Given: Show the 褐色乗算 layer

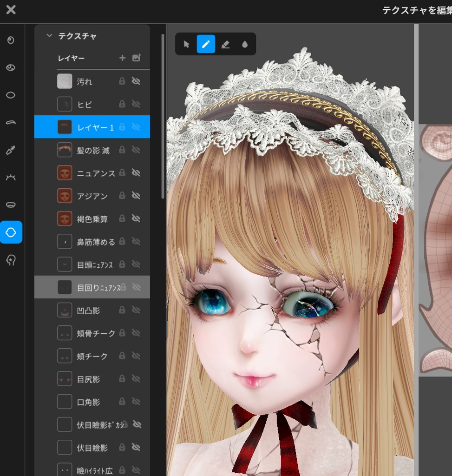Looking at the screenshot, I should (x=136, y=218).
